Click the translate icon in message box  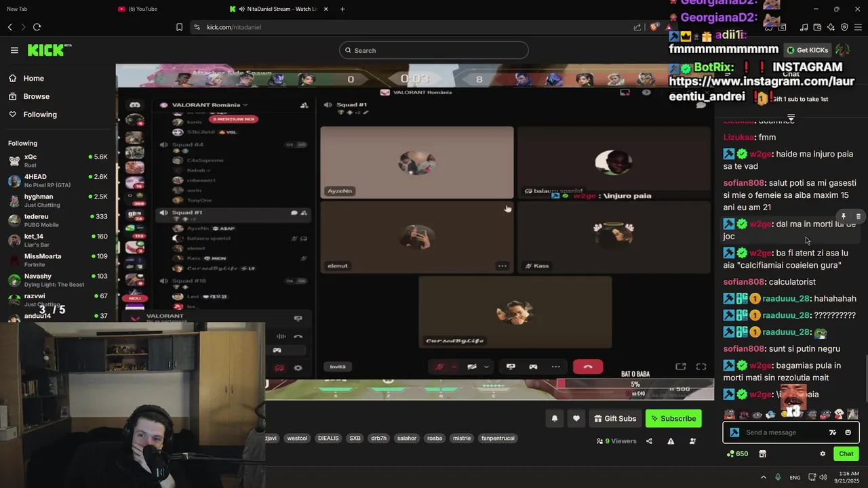[833, 432]
